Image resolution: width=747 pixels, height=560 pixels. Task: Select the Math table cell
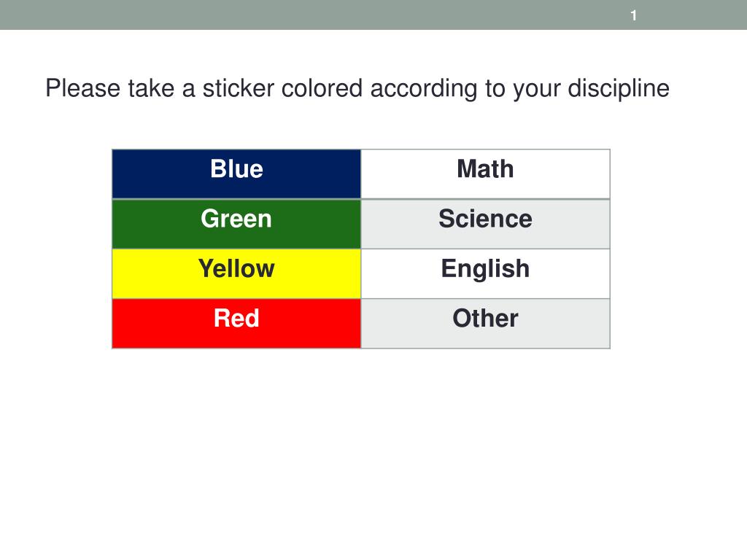click(x=485, y=174)
